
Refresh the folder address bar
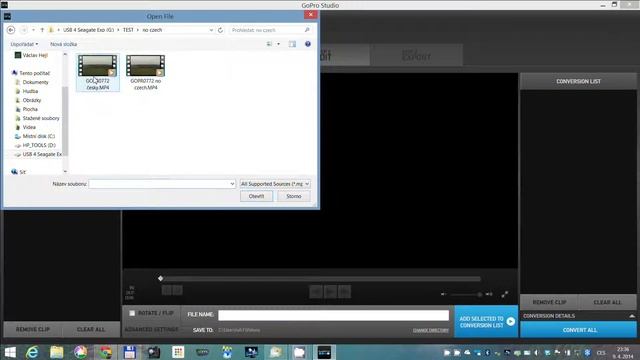[x=220, y=30]
